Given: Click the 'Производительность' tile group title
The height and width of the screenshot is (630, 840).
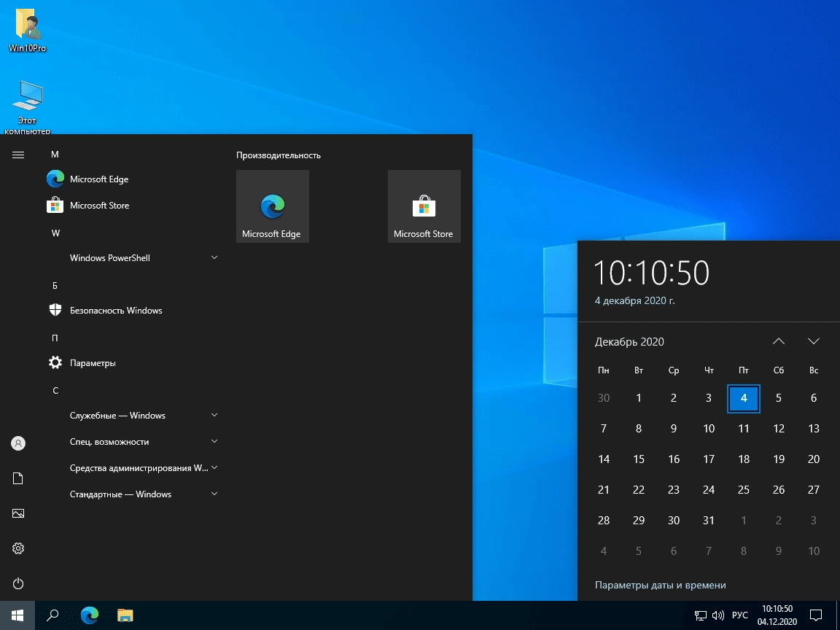Looking at the screenshot, I should click(x=279, y=155).
